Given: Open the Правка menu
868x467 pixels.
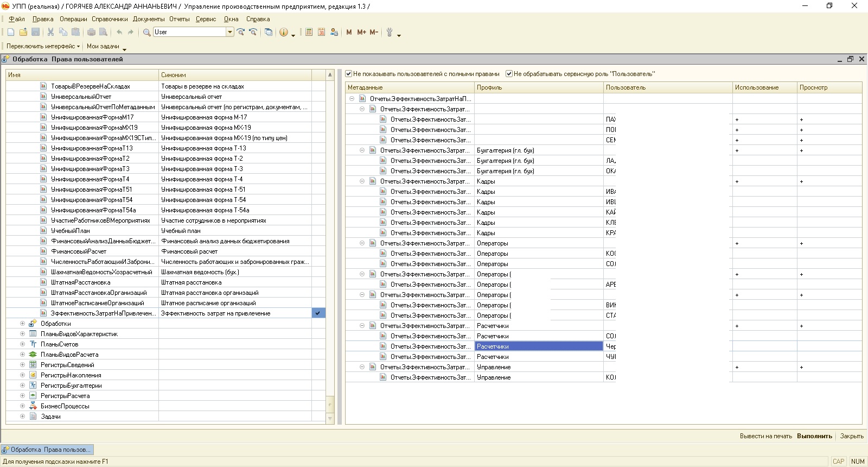Looking at the screenshot, I should coord(43,19).
